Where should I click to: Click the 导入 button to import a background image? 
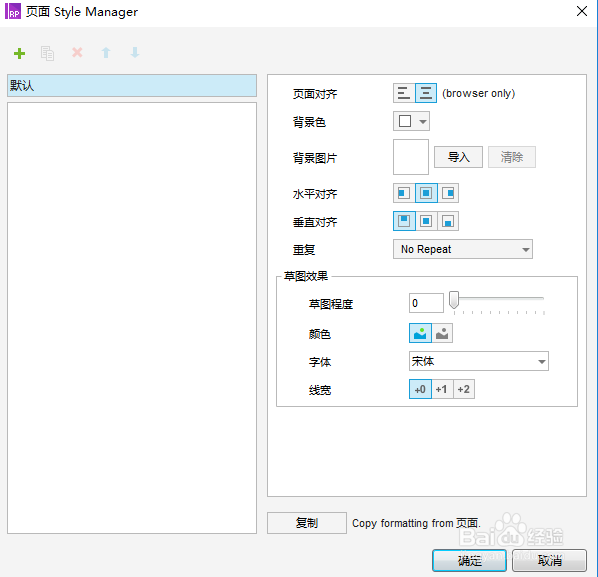458,157
